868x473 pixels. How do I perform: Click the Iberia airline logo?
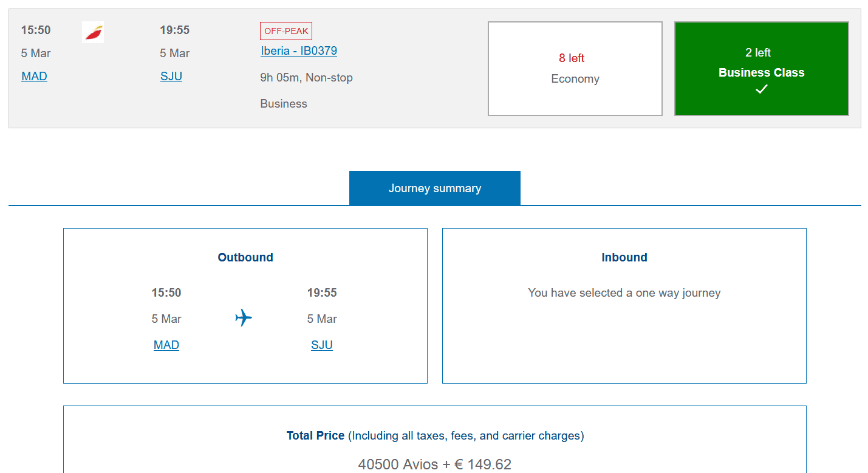click(x=93, y=32)
